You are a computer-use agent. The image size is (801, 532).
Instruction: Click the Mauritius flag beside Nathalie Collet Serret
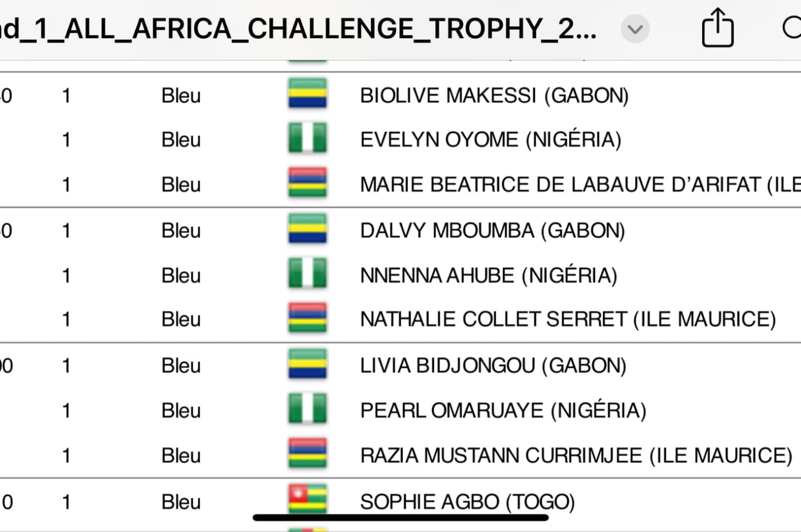click(x=308, y=318)
